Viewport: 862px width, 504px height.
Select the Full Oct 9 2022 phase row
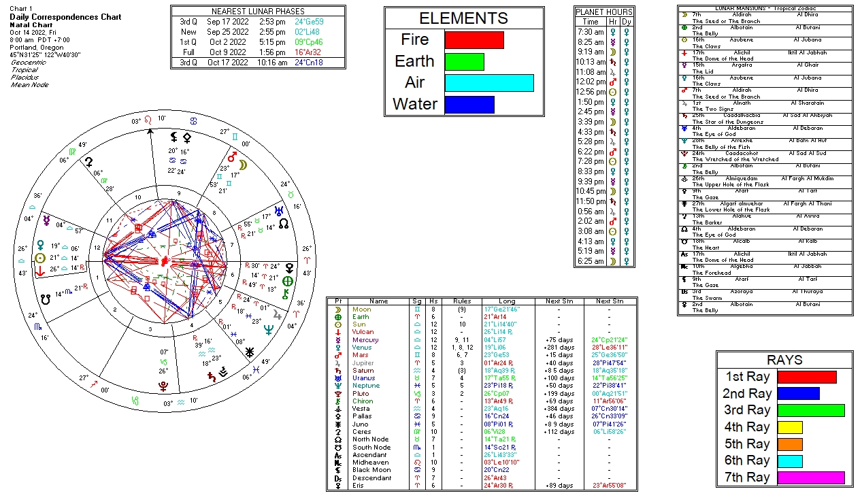tap(258, 52)
